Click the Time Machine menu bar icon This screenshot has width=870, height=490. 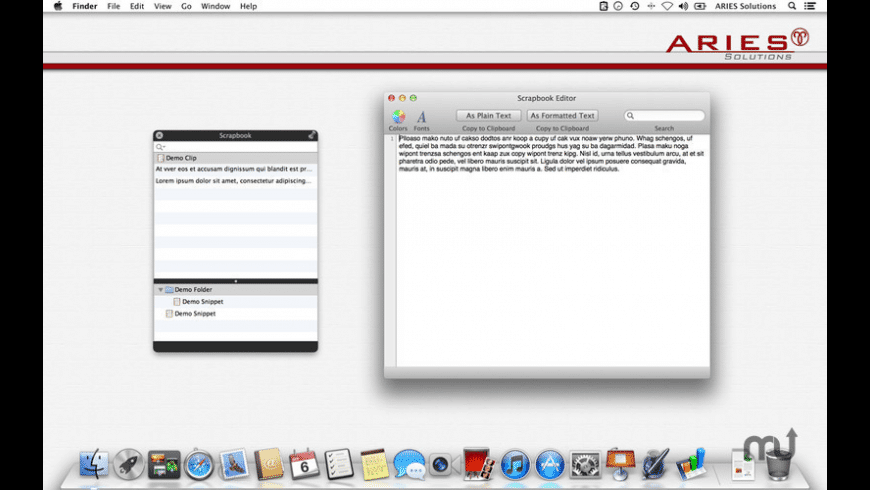(635, 6)
